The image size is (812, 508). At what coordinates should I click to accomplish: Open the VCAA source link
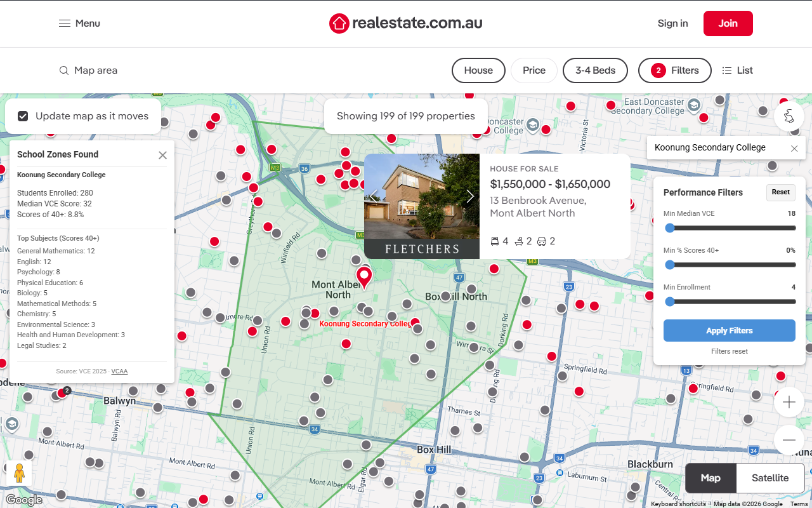pyautogui.click(x=119, y=371)
